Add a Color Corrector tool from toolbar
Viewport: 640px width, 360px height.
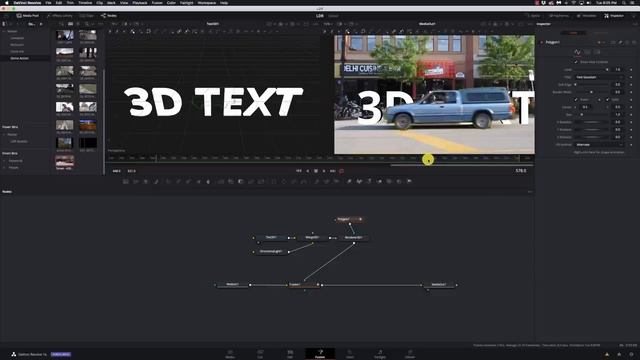(x=168, y=181)
